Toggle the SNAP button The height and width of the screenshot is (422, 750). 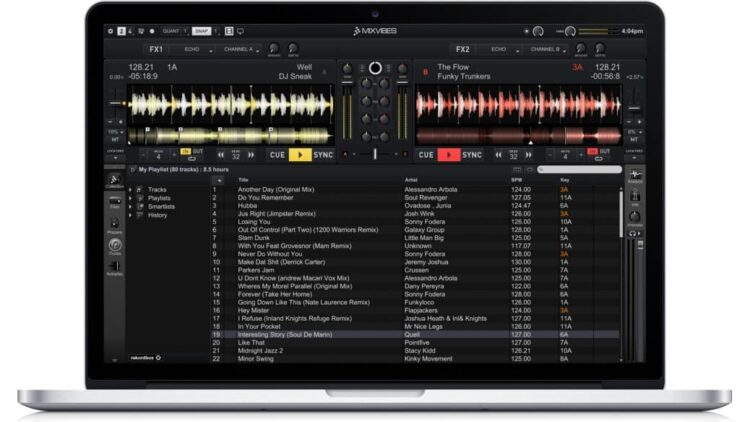(201, 31)
